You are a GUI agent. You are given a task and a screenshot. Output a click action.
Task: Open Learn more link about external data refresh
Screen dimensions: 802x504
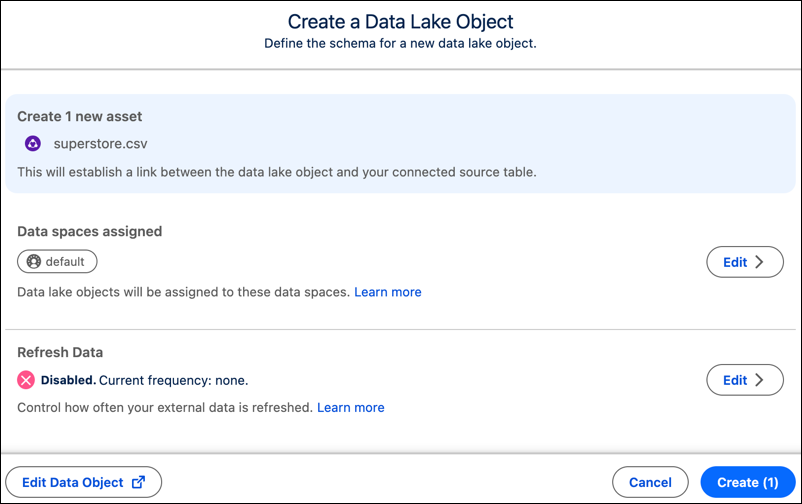(351, 408)
